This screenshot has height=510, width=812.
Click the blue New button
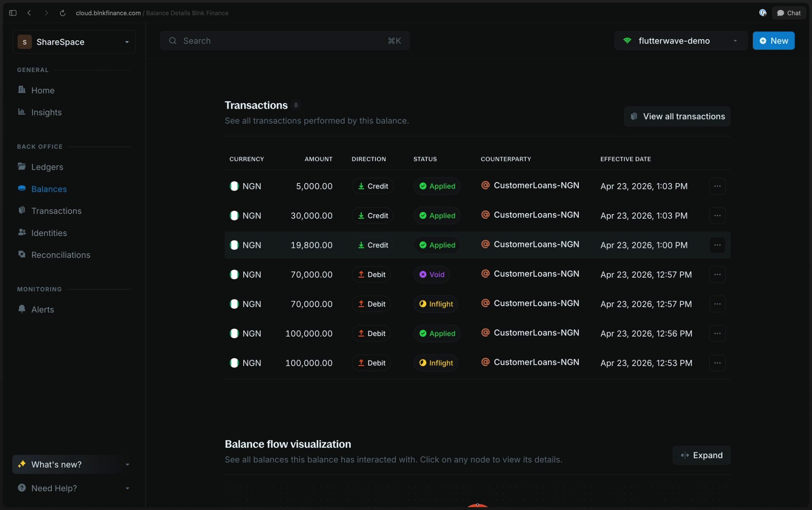[774, 41]
